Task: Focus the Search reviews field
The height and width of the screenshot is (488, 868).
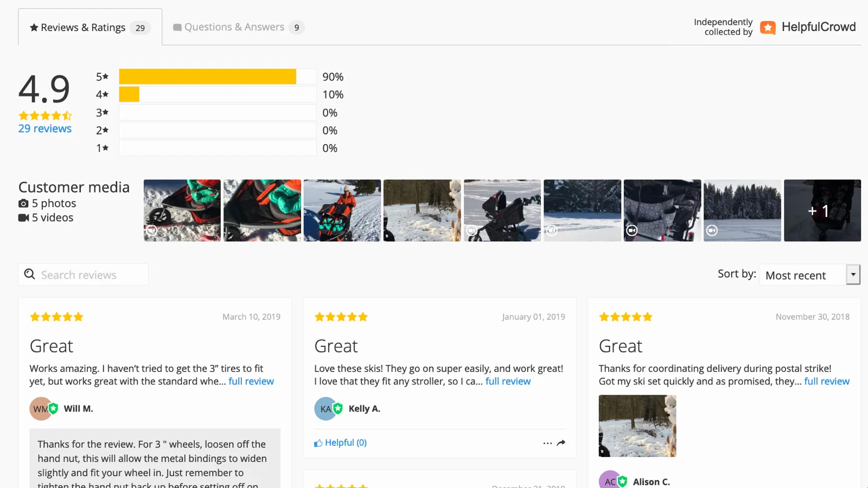Action: (x=84, y=275)
